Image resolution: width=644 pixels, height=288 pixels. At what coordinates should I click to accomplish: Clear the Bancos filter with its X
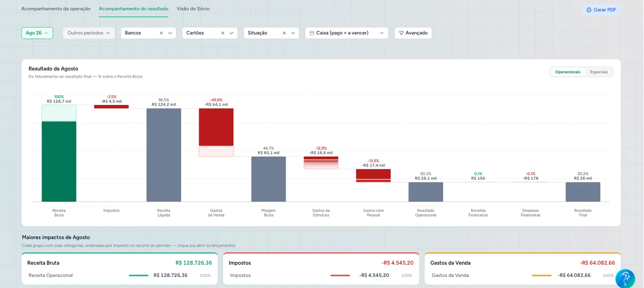[161, 33]
